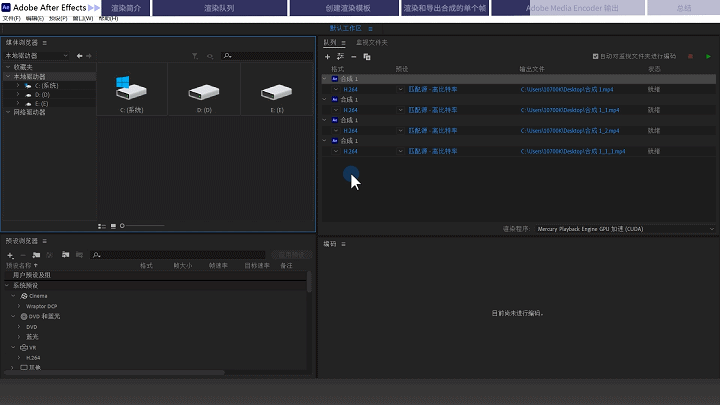Open the Media Browser file type filter funnel

(x=195, y=56)
